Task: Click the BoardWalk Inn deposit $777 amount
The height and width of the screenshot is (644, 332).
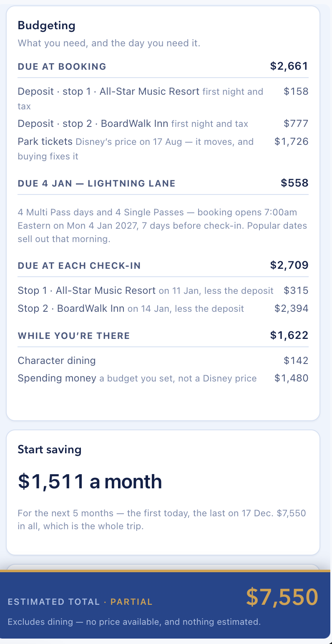Action: pos(296,124)
